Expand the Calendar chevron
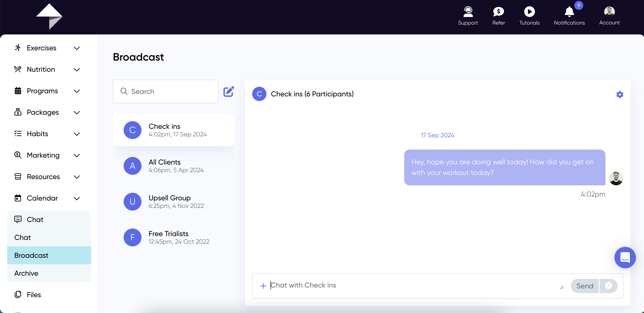The image size is (644, 313). click(x=77, y=198)
